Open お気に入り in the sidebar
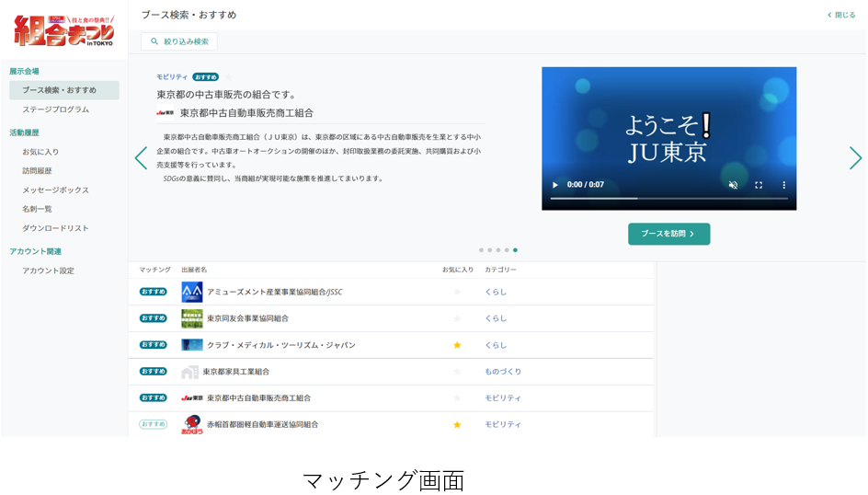 coord(40,152)
